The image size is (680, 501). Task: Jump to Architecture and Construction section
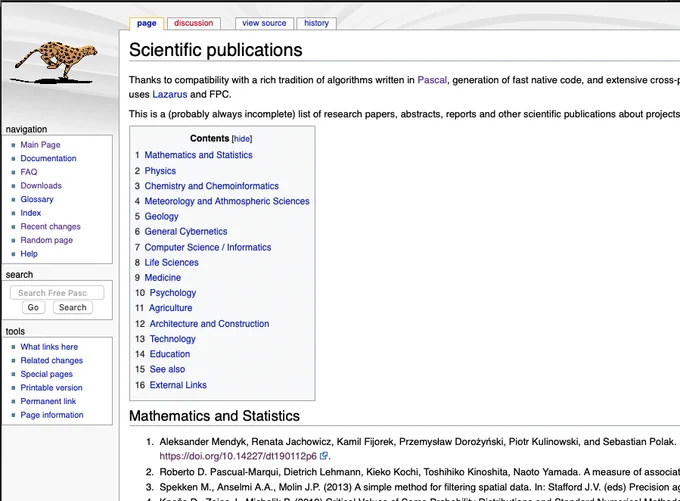[x=209, y=324]
